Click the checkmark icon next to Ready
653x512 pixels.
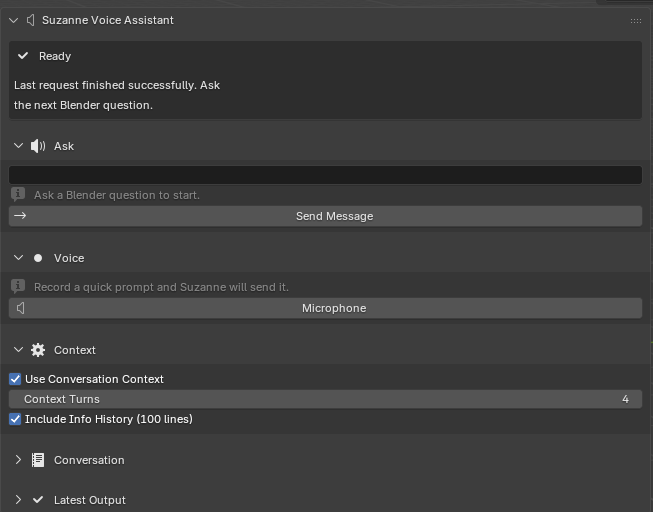[x=23, y=56]
